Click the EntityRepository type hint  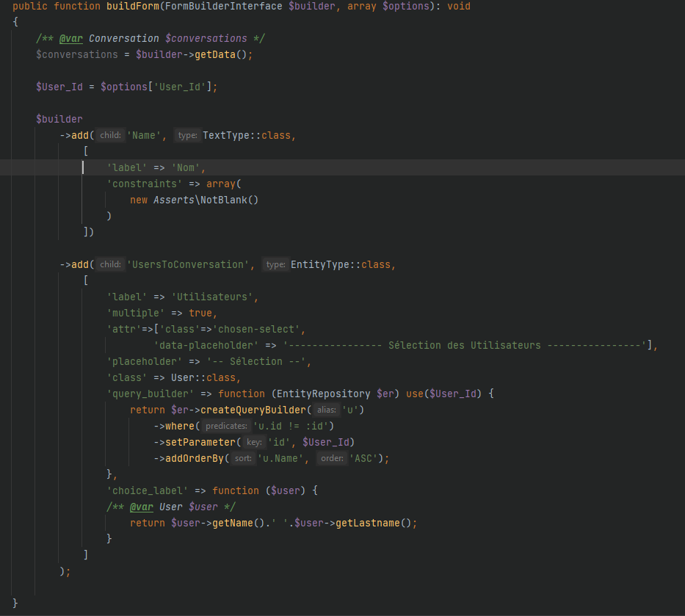click(324, 394)
